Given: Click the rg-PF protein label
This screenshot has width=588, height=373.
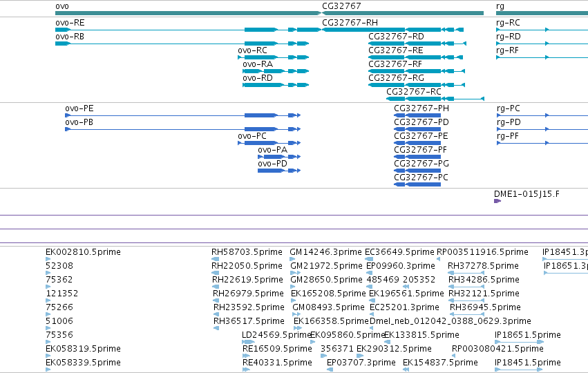Looking at the screenshot, I should [x=508, y=137].
